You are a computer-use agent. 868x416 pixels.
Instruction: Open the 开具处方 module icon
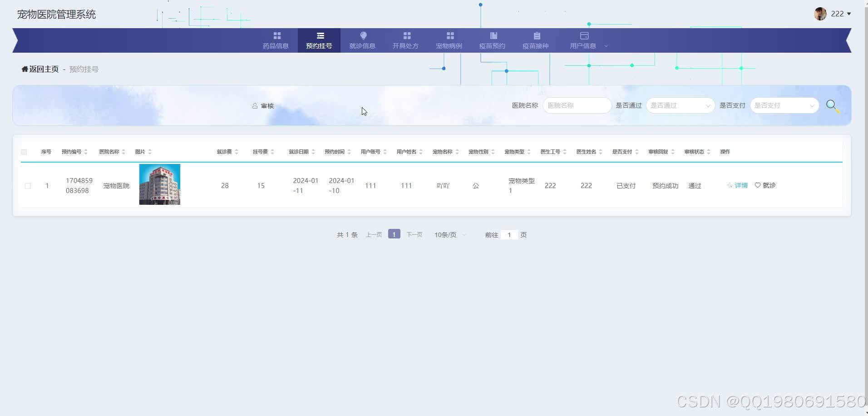click(x=405, y=35)
